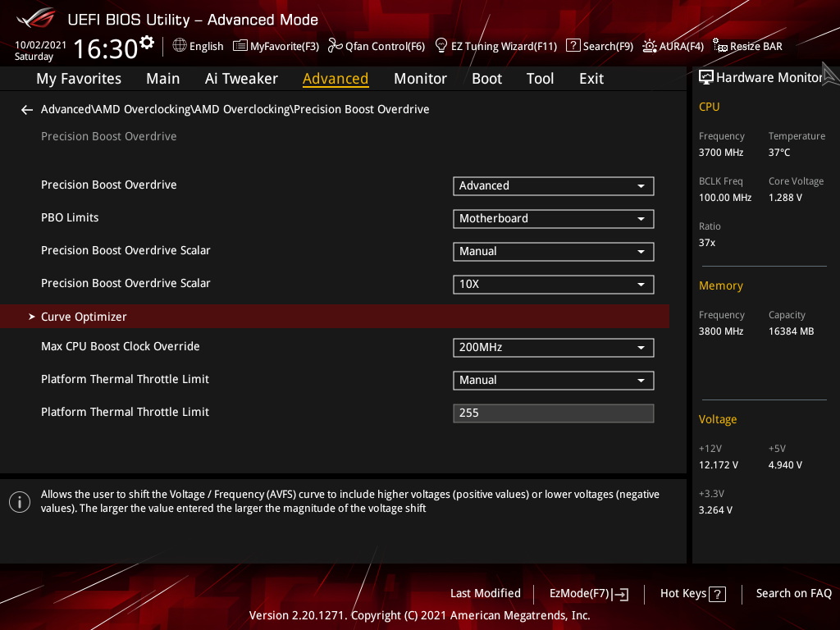This screenshot has width=840, height=630.
Task: Click the +12V 12.172 V reading
Action: pyautogui.click(x=718, y=465)
